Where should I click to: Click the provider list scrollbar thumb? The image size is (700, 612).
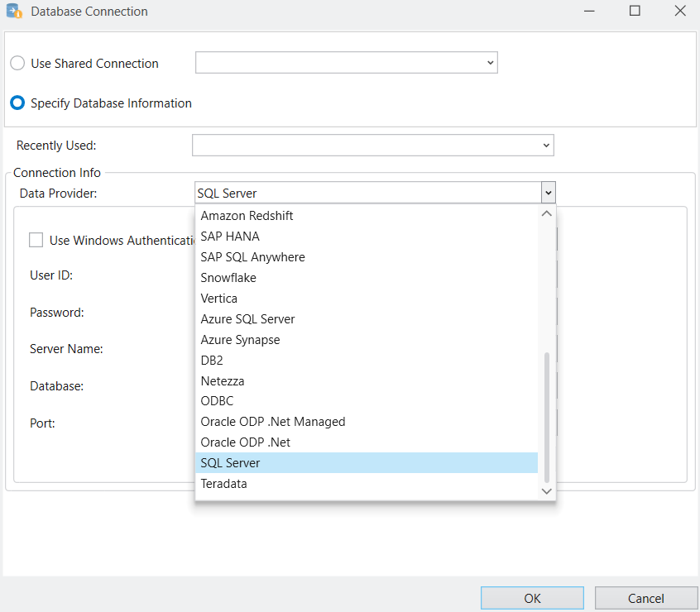(x=545, y=418)
